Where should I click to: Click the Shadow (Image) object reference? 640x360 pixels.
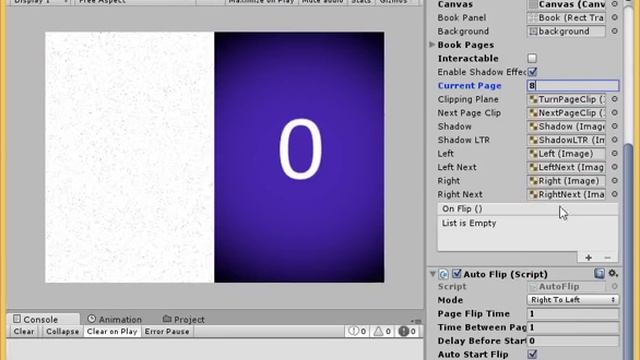tap(567, 127)
